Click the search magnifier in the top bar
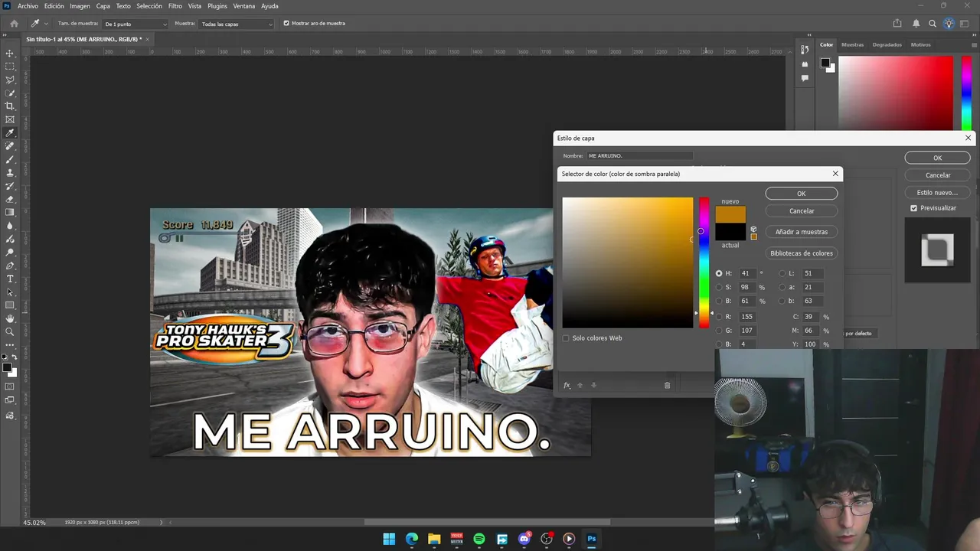Image resolution: width=980 pixels, height=551 pixels. click(x=933, y=24)
